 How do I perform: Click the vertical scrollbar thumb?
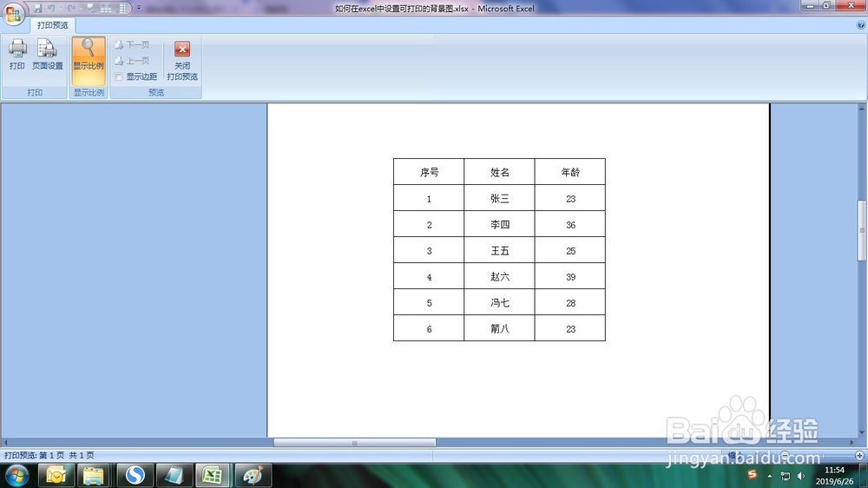pos(862,230)
